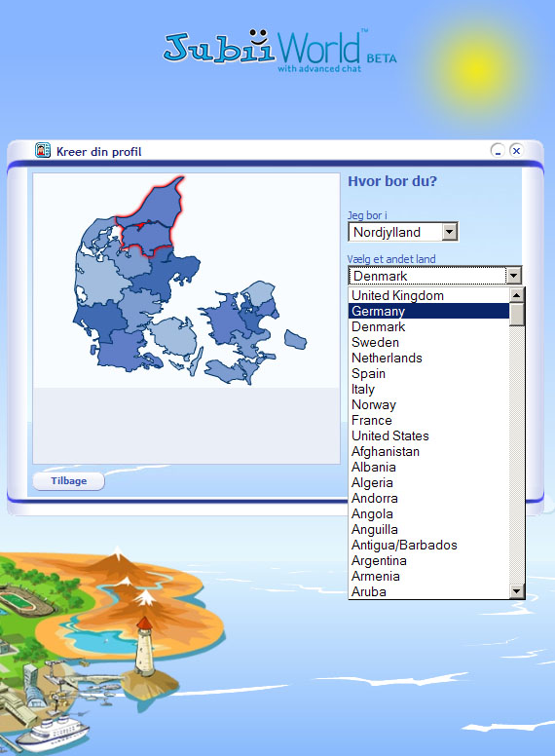This screenshot has height=756, width=555.
Task: Click the Fyn island region on the map
Action: pyautogui.click(x=174, y=337)
